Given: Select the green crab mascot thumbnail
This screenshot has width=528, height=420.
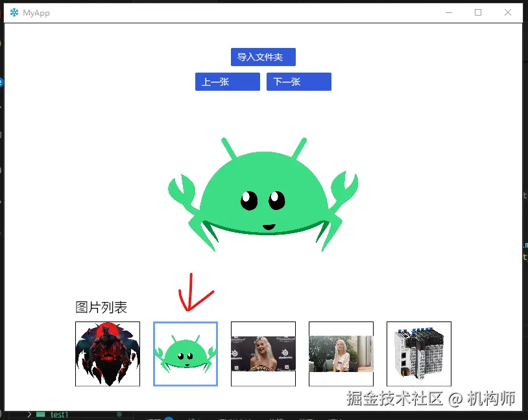Looking at the screenshot, I should [x=185, y=353].
